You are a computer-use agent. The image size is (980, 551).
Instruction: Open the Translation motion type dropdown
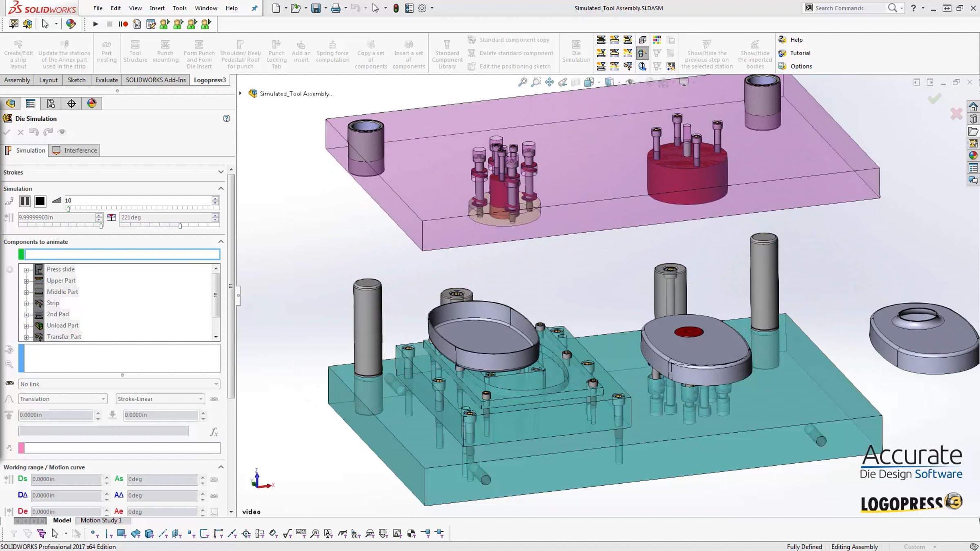62,399
